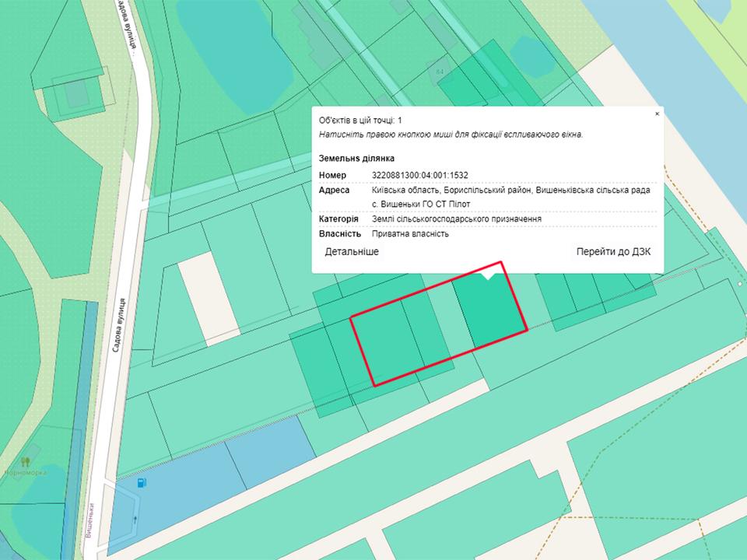Click the building labeled 84 on map
The height and width of the screenshot is (560, 747).
tap(440, 72)
